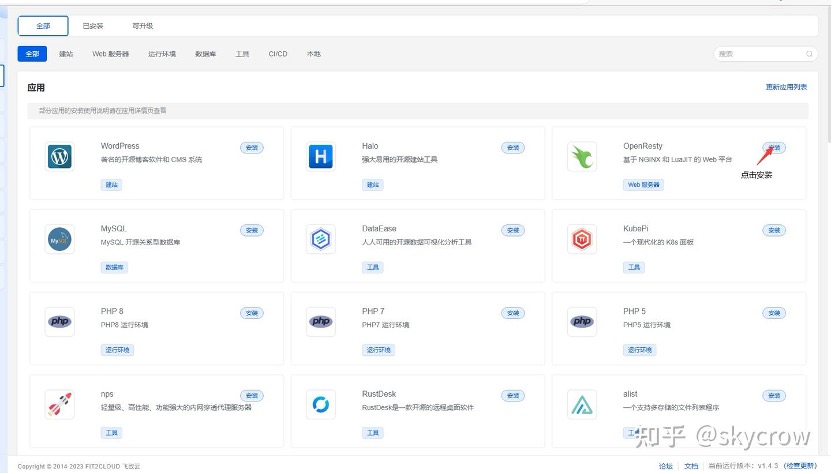The width and height of the screenshot is (832, 474).
Task: Switch to the 可升级 tab
Action: point(143,25)
